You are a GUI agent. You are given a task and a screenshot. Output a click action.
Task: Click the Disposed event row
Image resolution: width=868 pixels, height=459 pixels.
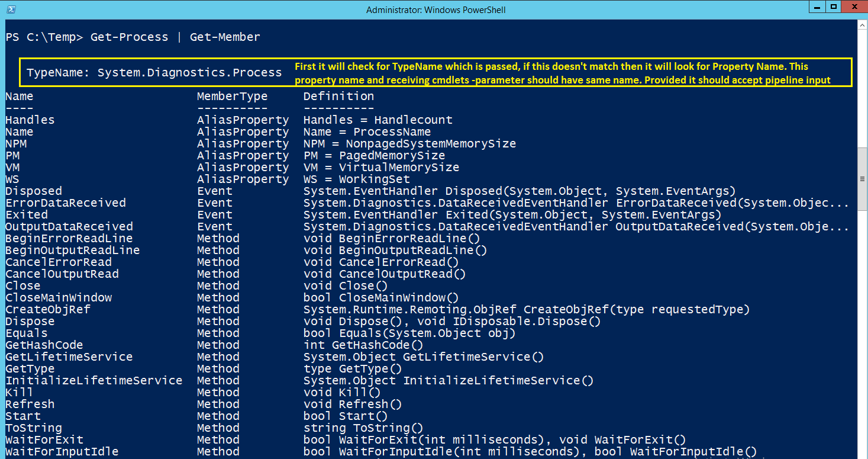click(33, 191)
